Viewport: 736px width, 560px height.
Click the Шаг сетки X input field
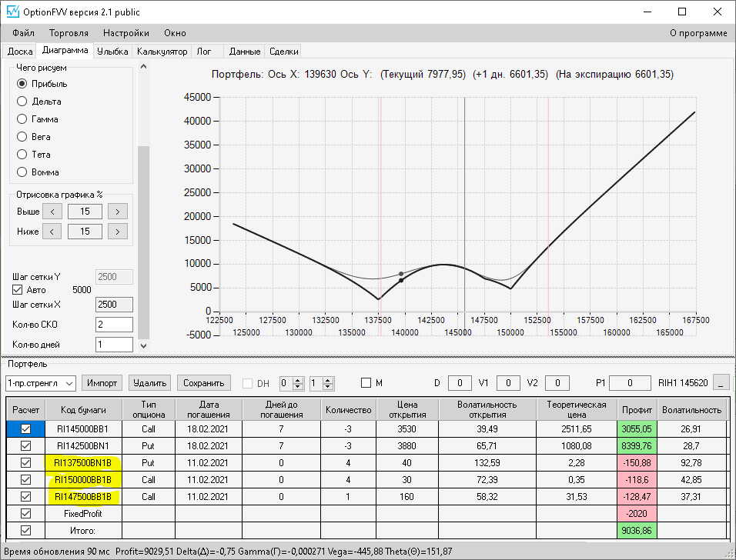coord(114,305)
